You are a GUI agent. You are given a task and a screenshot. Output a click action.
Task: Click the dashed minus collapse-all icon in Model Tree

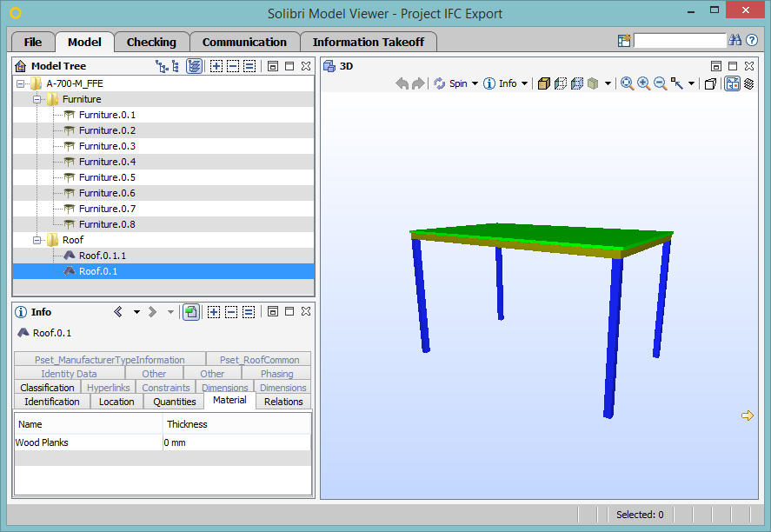click(233, 65)
